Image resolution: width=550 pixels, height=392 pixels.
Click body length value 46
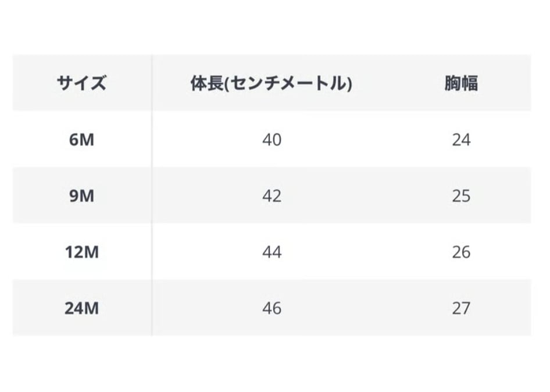[x=272, y=308]
